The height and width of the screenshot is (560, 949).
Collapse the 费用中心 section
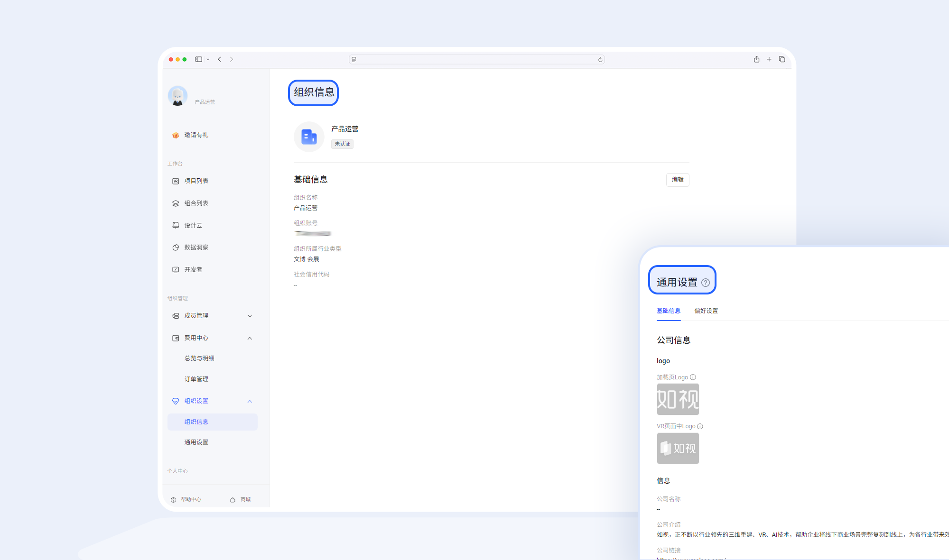click(250, 338)
